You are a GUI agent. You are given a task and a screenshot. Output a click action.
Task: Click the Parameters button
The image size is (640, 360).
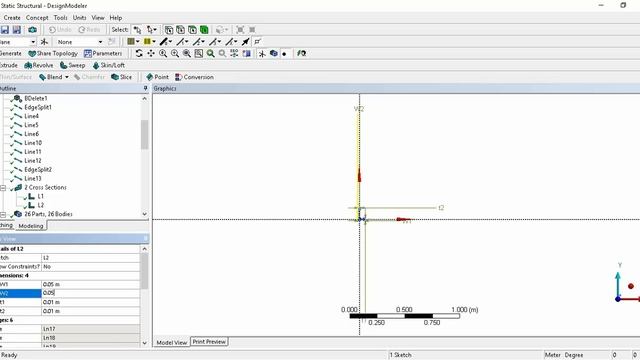click(103, 53)
